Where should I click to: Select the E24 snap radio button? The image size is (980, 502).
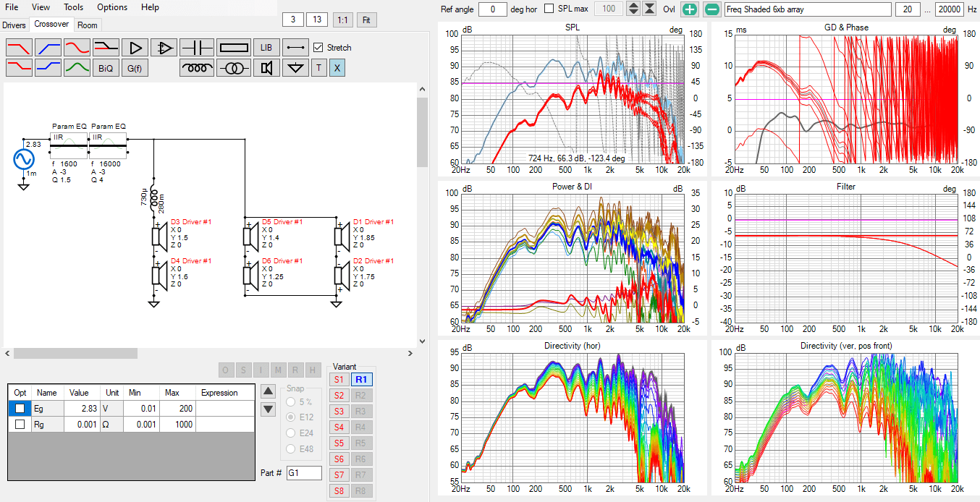(292, 433)
